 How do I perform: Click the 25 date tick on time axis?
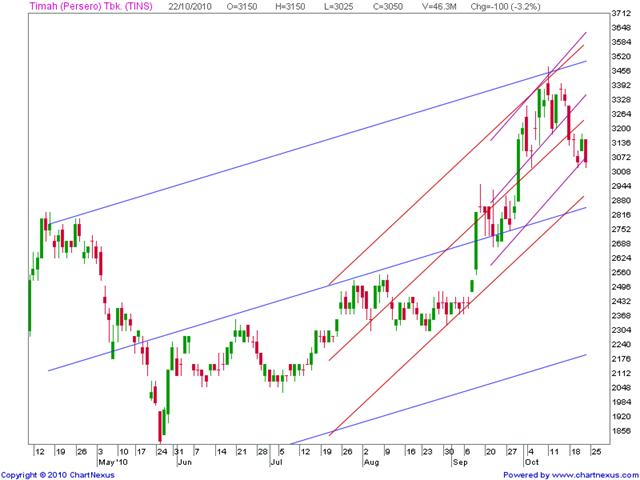click(x=596, y=452)
